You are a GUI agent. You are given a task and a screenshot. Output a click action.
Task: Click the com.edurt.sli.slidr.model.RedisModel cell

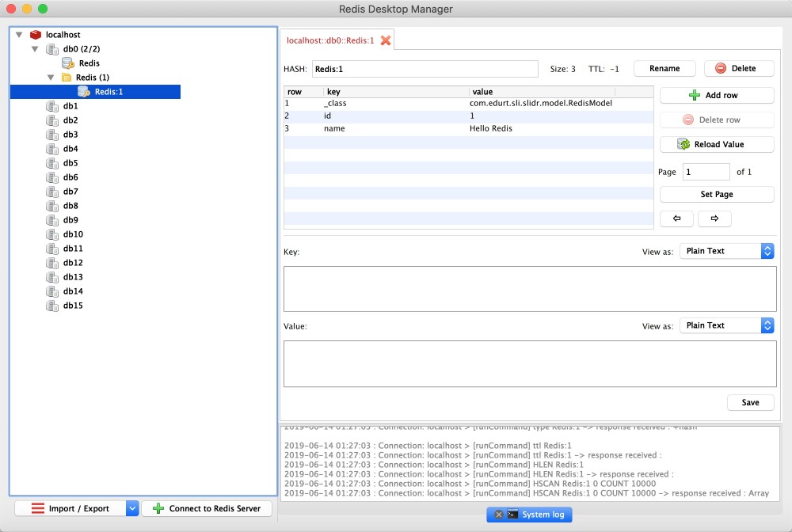click(x=540, y=103)
